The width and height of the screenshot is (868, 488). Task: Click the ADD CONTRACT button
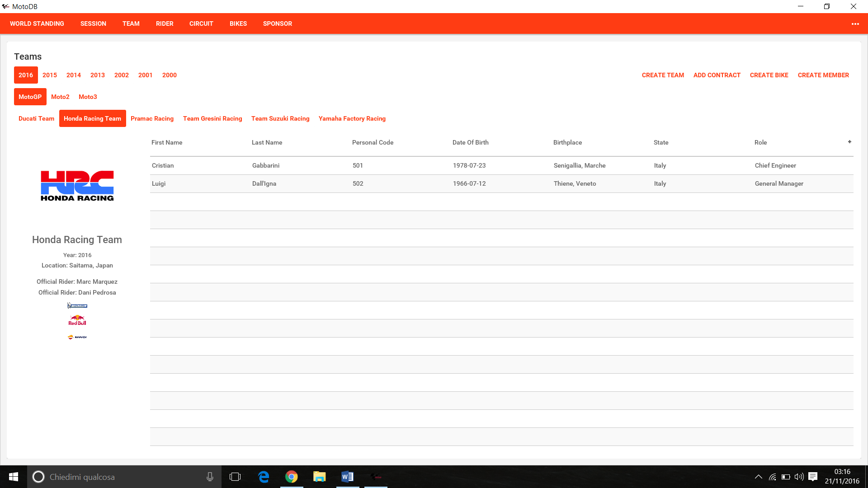click(717, 75)
